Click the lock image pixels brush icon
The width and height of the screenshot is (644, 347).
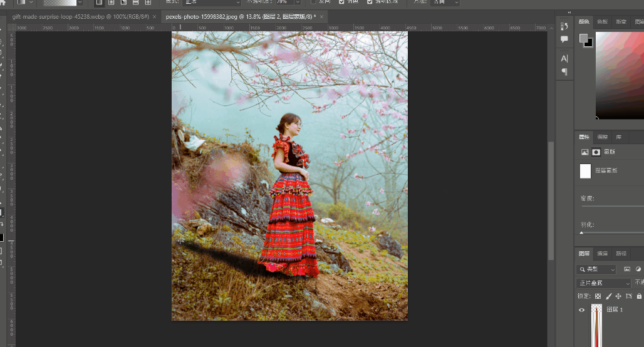point(608,296)
